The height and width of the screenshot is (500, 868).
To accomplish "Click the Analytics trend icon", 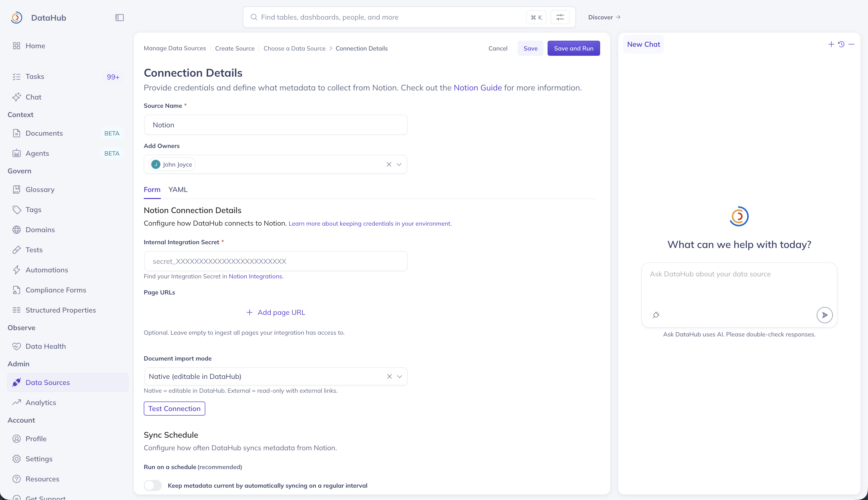I will [x=17, y=403].
